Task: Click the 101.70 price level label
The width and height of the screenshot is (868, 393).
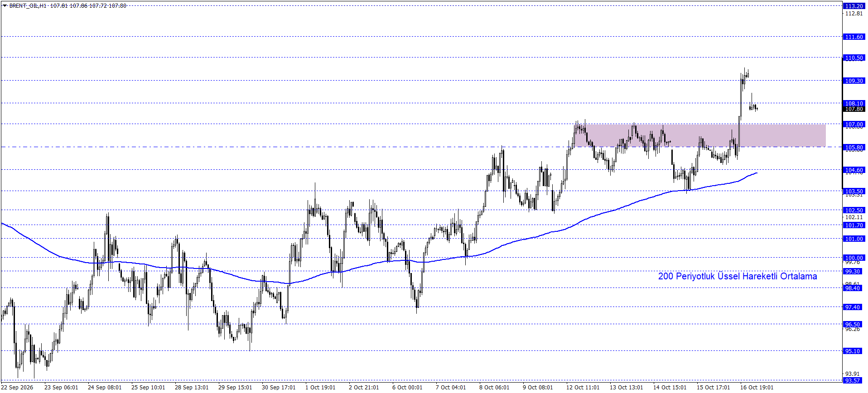Action: click(854, 225)
